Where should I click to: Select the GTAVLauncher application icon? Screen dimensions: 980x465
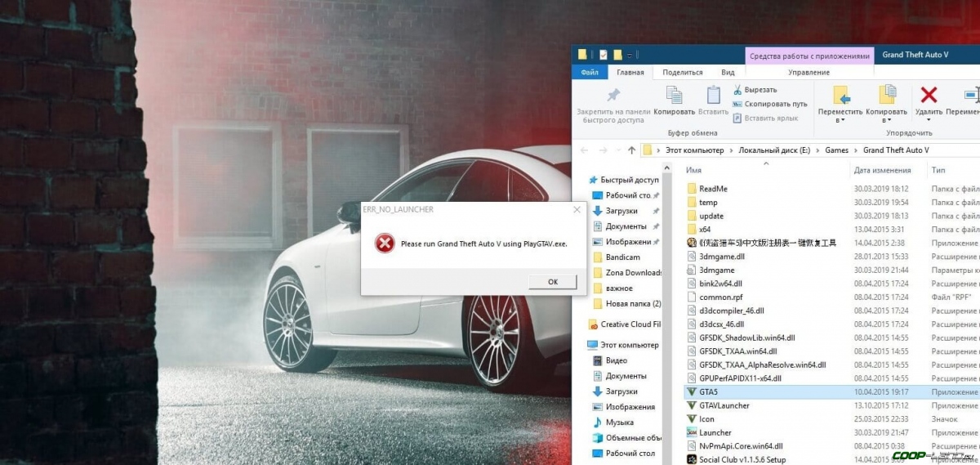691,405
